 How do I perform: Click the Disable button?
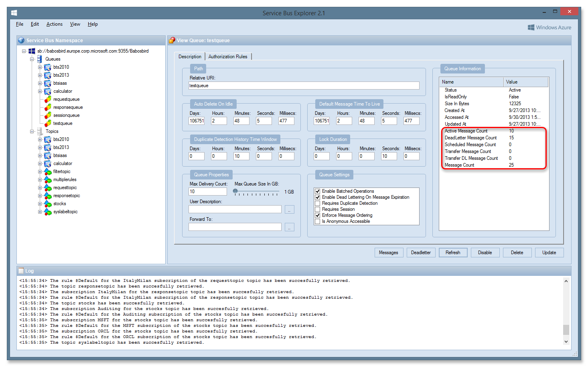[x=485, y=253]
